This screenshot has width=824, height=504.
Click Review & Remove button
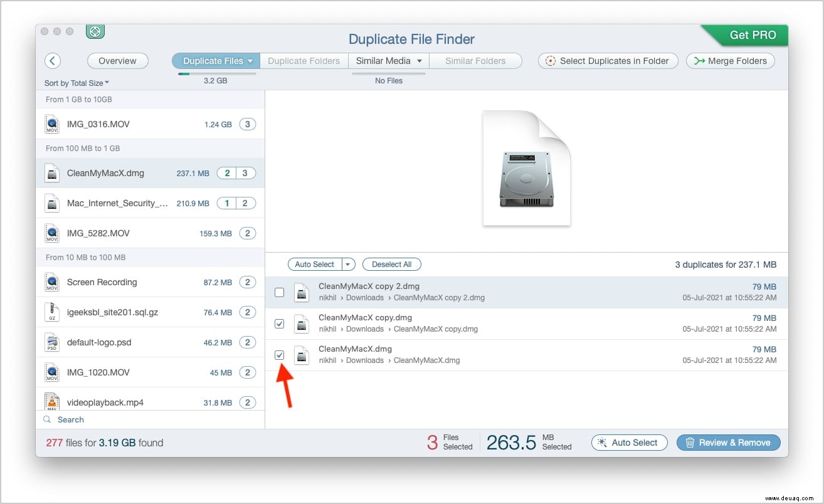728,443
